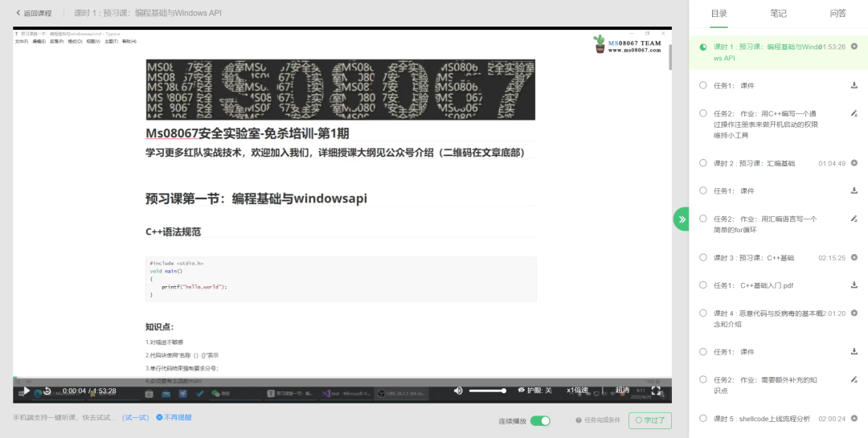Click duration 02:00:24 of 课时5
868x438 pixels.
coord(832,419)
